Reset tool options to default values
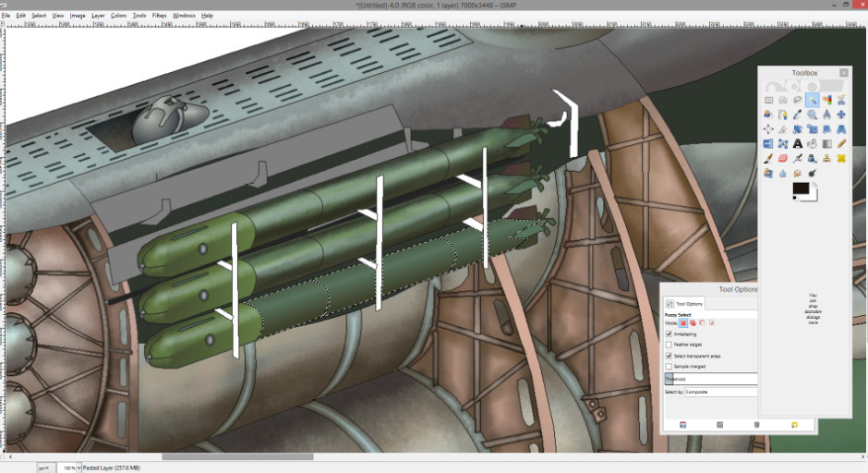The image size is (868, 473). click(794, 425)
